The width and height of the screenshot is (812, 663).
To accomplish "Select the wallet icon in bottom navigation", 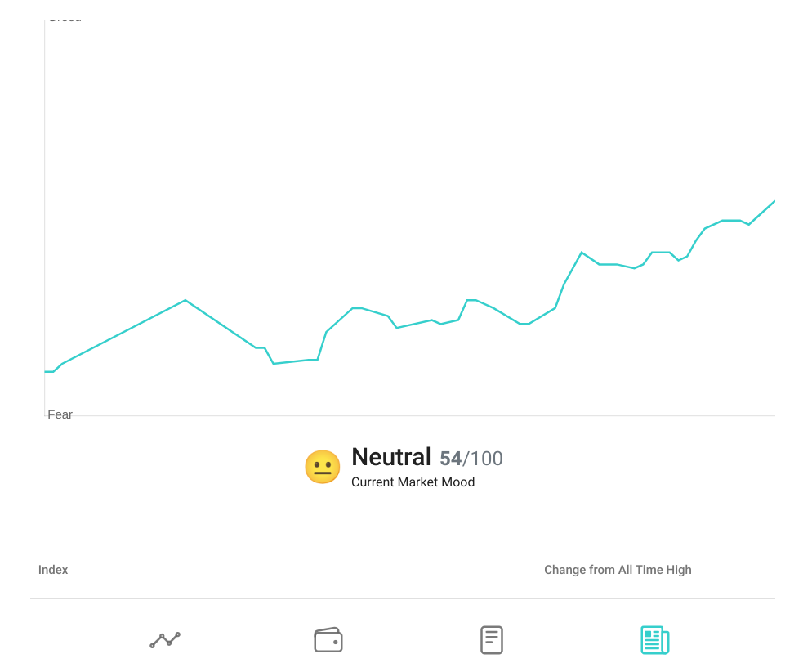I will (x=328, y=640).
